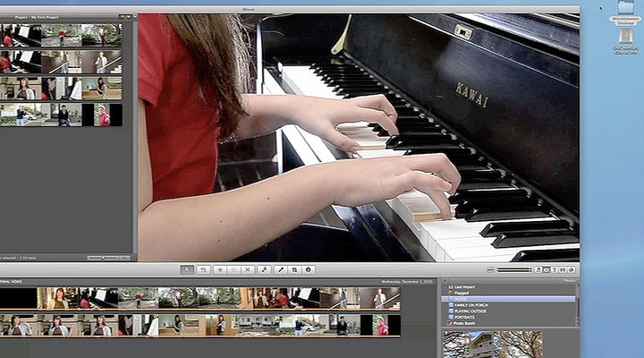Select man on stairs clip ending event top row

point(380,298)
